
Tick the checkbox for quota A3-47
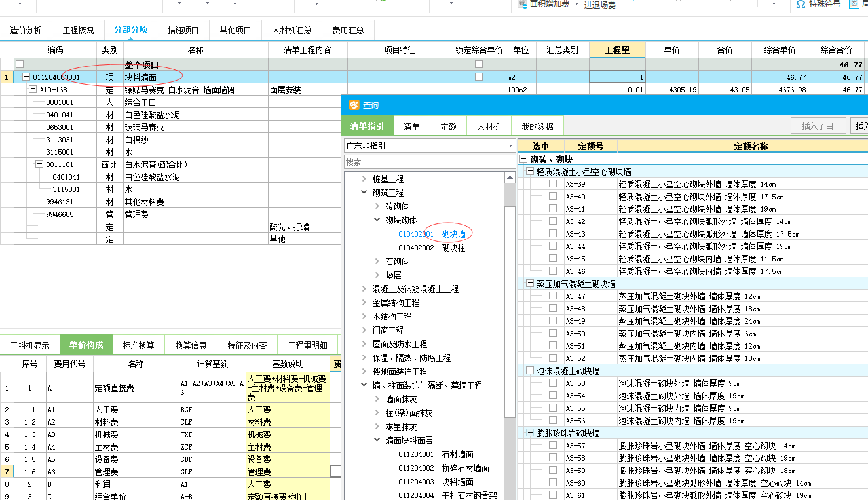point(553,296)
